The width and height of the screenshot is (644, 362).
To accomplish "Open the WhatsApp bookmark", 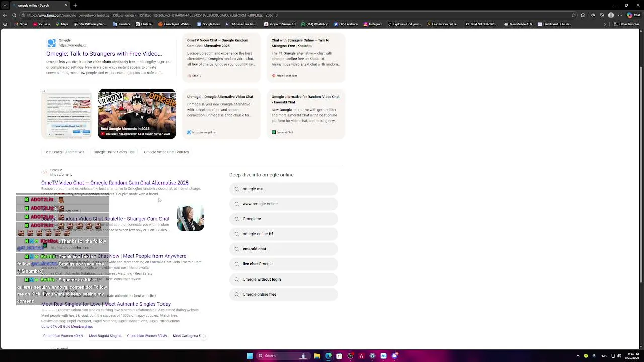I will click(x=314, y=24).
